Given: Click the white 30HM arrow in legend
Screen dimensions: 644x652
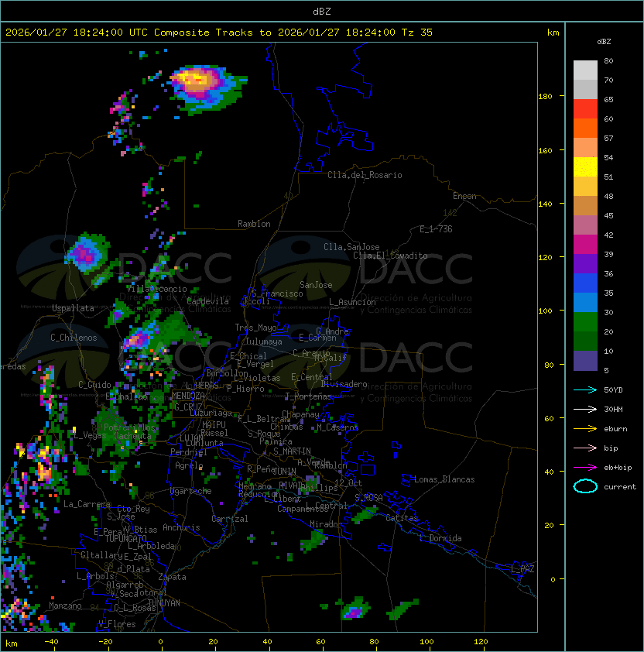Looking at the screenshot, I should pyautogui.click(x=585, y=409).
